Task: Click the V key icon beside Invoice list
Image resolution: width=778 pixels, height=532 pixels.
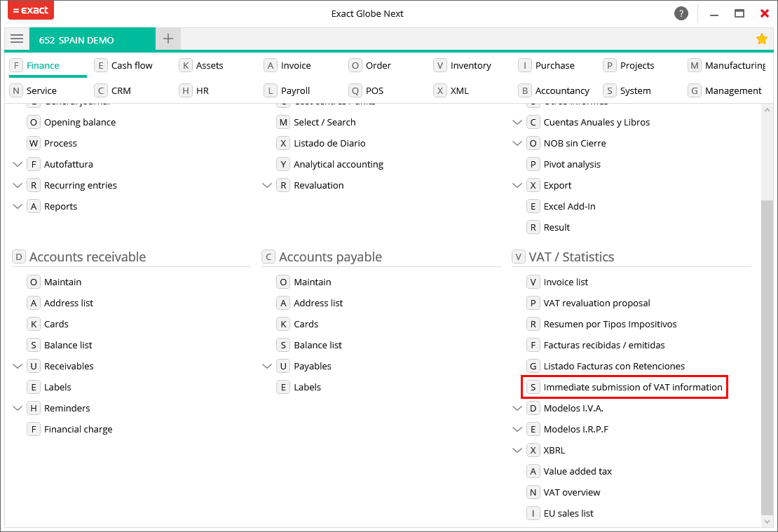Action: [533, 282]
